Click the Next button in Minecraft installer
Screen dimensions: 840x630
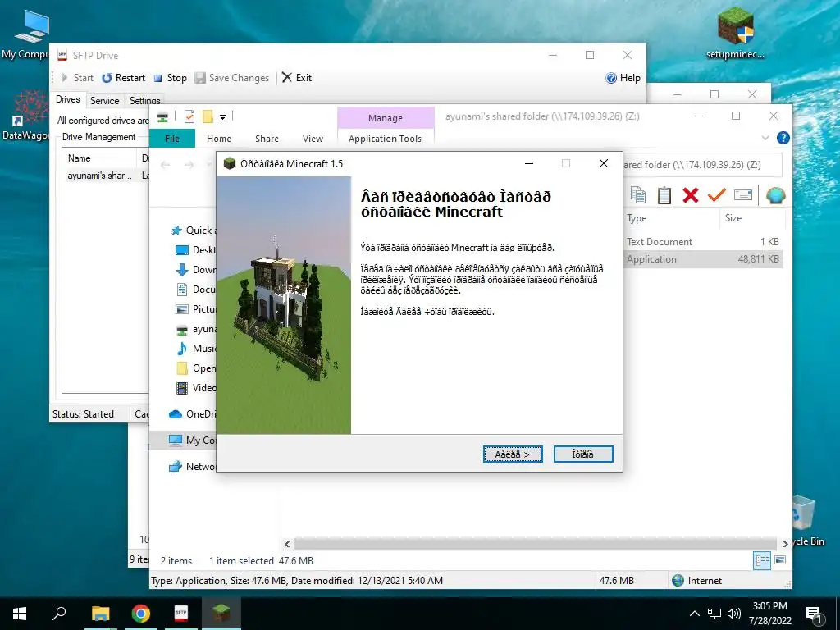513,454
